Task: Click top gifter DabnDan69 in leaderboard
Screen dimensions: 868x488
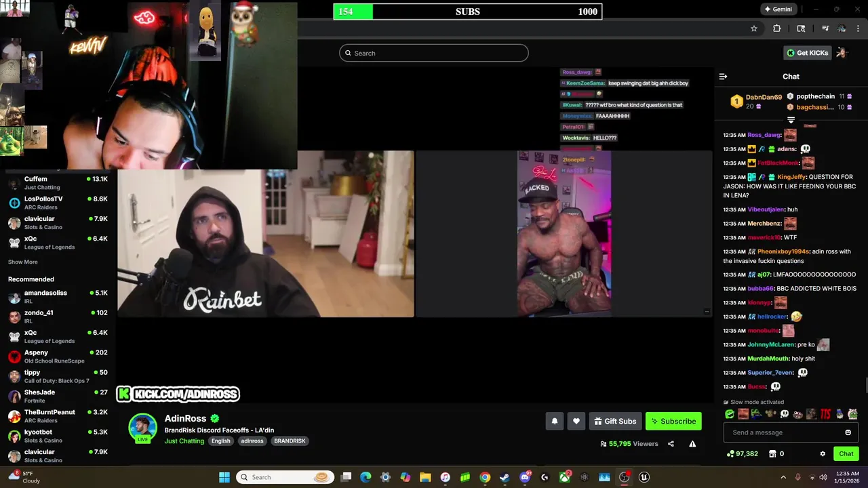Action: tap(764, 97)
